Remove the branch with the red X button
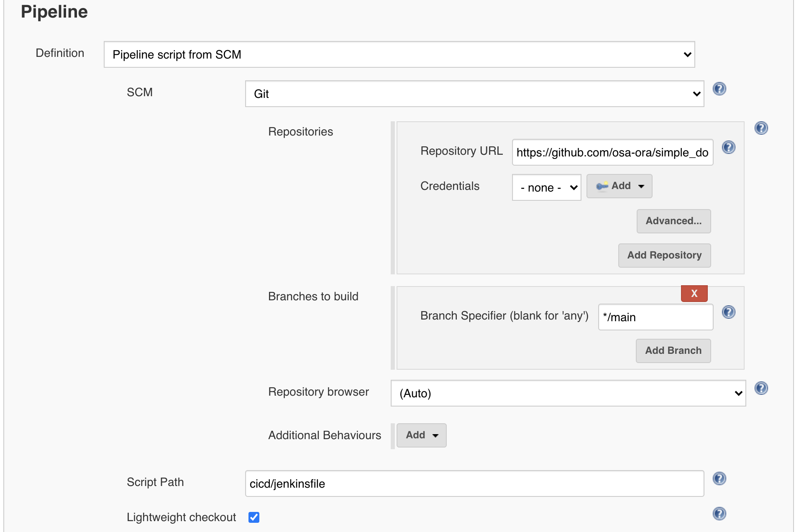The width and height of the screenshot is (804, 532). (694, 293)
